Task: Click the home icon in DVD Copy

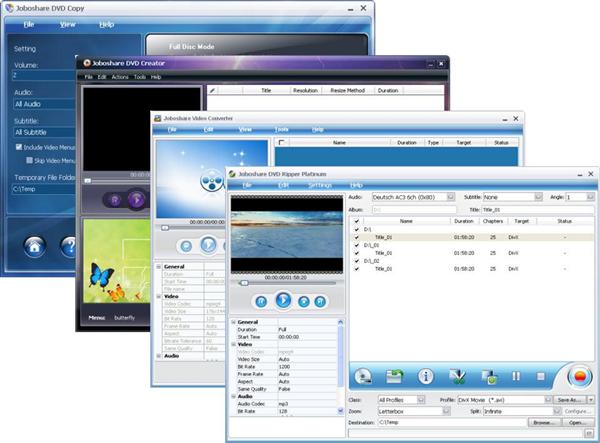Action: (x=35, y=247)
